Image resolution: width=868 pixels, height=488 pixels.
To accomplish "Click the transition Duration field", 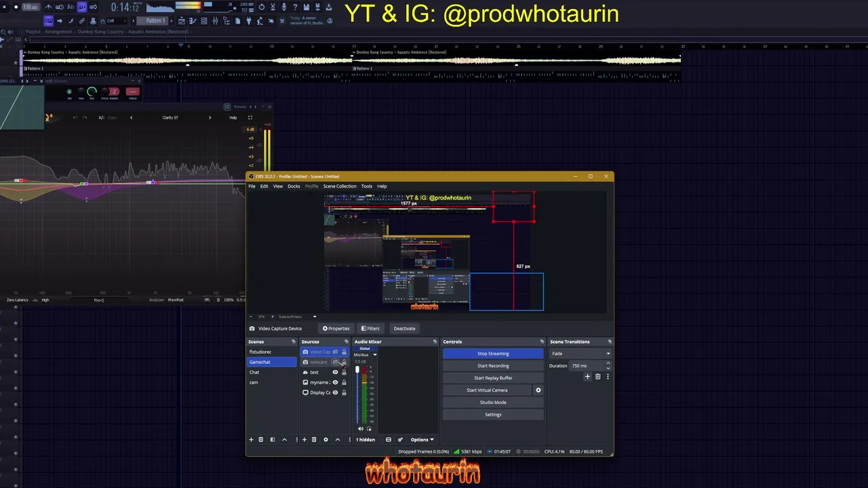I will tap(589, 366).
